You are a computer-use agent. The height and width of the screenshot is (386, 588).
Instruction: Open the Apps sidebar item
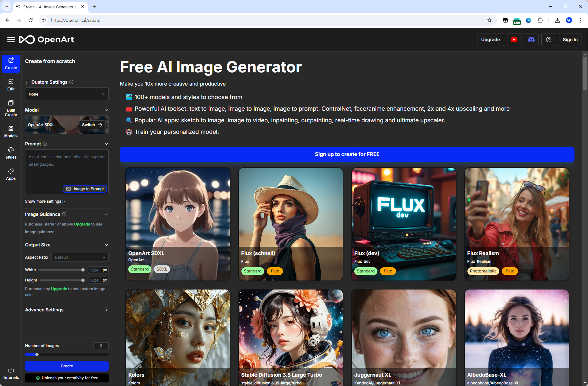[11, 174]
